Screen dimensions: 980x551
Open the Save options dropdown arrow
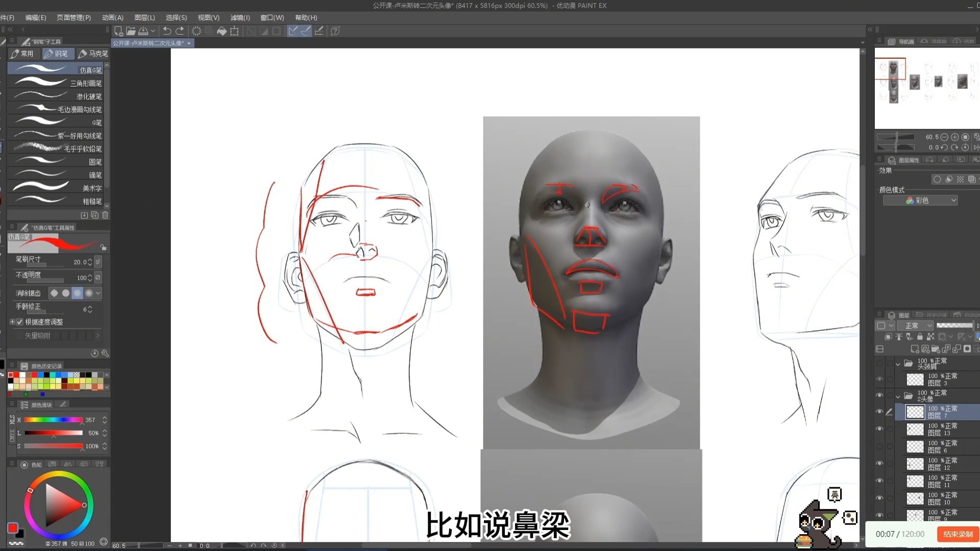point(153,31)
